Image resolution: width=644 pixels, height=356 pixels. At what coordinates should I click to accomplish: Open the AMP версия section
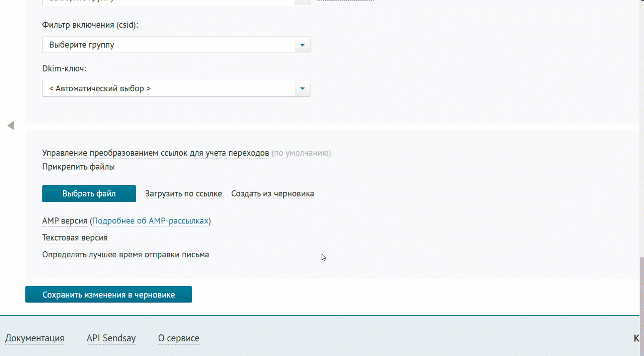click(64, 221)
